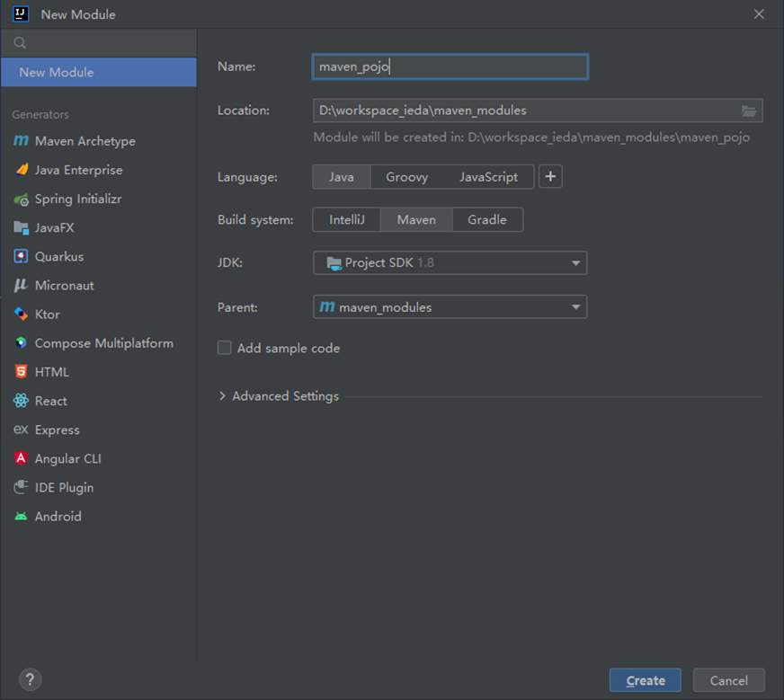Click the Spring Initializr leaf icon
This screenshot has height=700, width=784.
click(x=21, y=199)
